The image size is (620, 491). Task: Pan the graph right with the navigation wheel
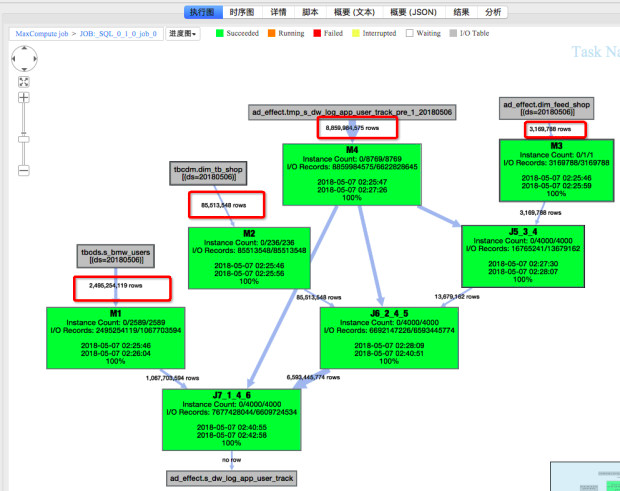tap(35, 59)
